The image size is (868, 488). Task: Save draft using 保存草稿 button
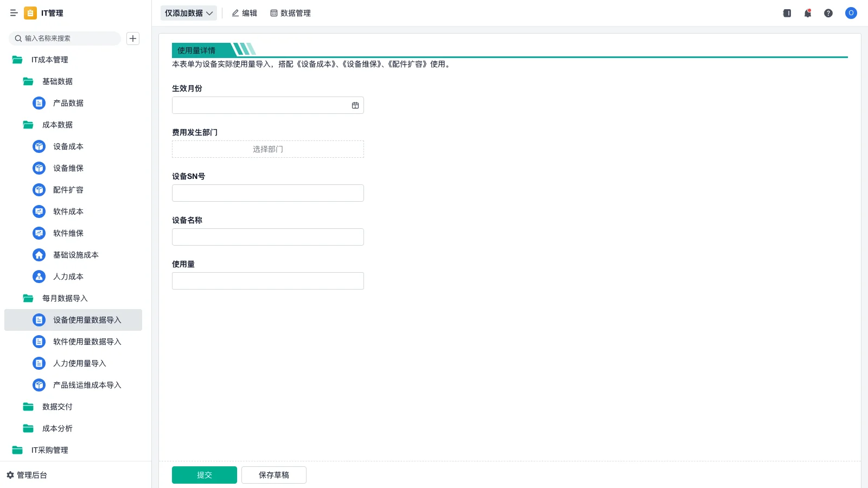coord(273,474)
